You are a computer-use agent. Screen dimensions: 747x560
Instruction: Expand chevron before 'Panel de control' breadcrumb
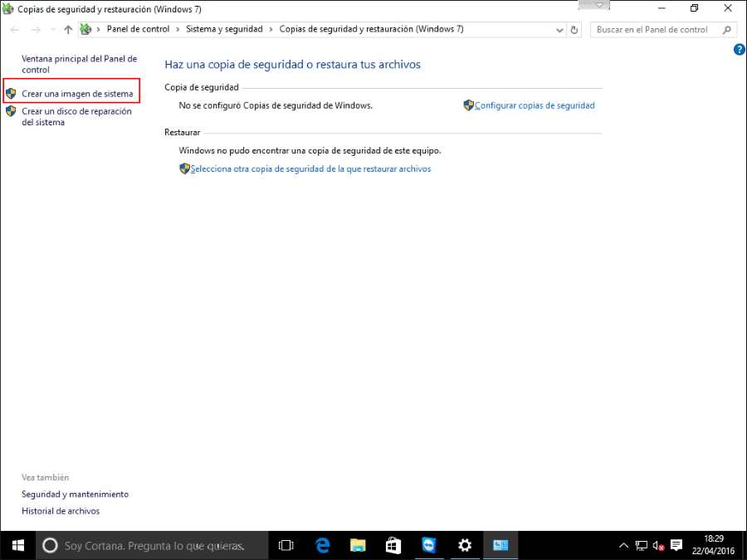click(x=99, y=30)
